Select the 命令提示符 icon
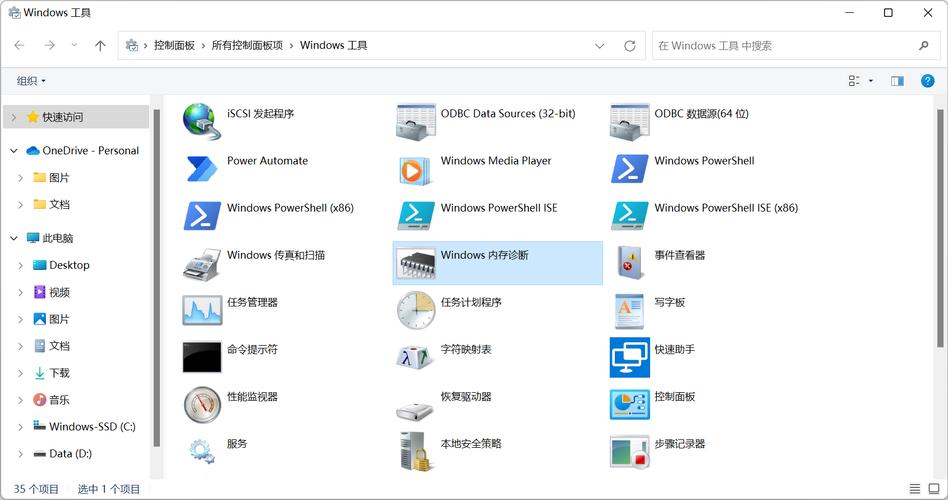948x500 pixels. click(202, 357)
